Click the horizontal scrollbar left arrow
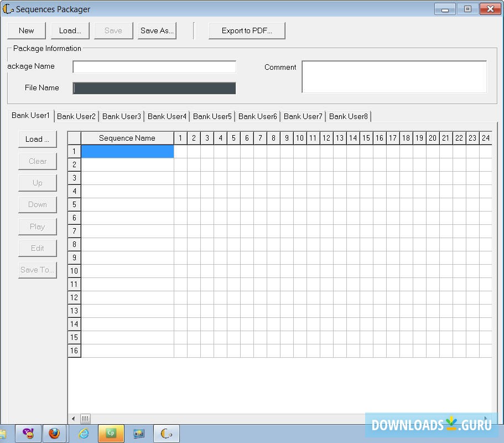 (74, 419)
